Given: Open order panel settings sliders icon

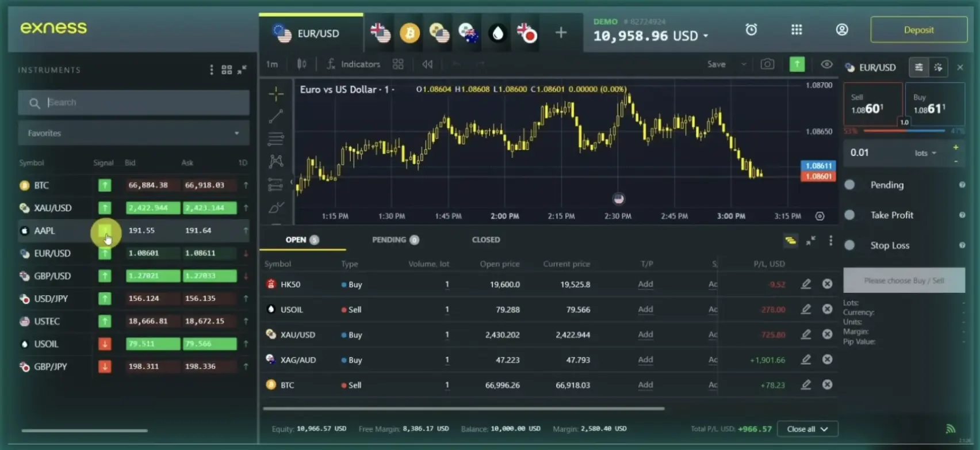Looking at the screenshot, I should tap(918, 67).
